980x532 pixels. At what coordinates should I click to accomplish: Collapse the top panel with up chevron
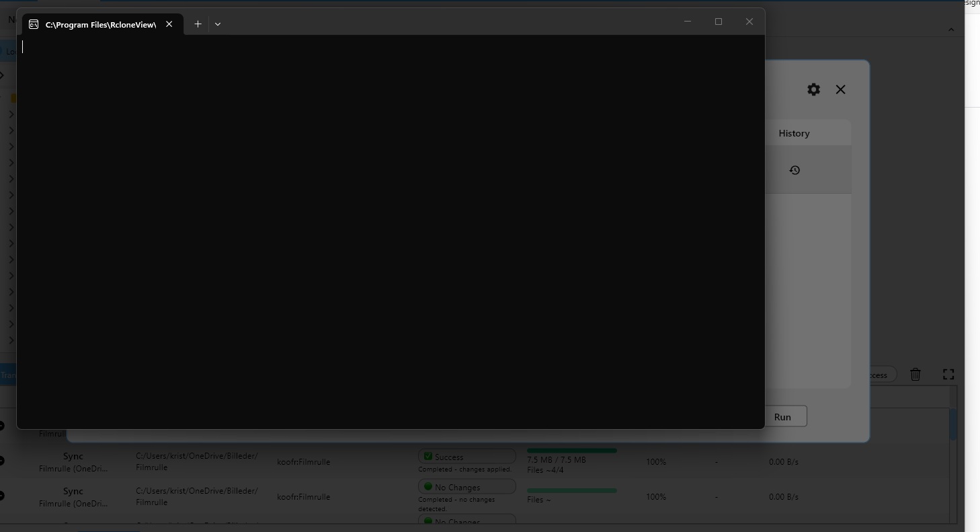[950, 30]
